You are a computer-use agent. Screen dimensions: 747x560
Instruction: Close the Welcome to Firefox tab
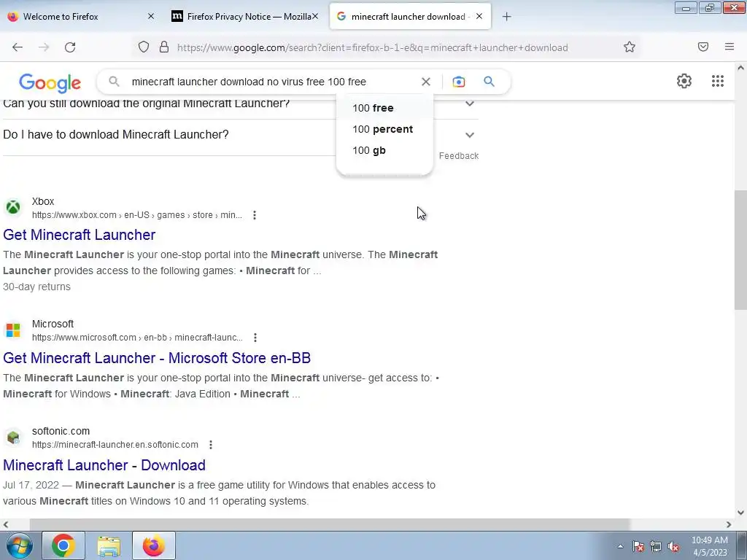pyautogui.click(x=150, y=16)
